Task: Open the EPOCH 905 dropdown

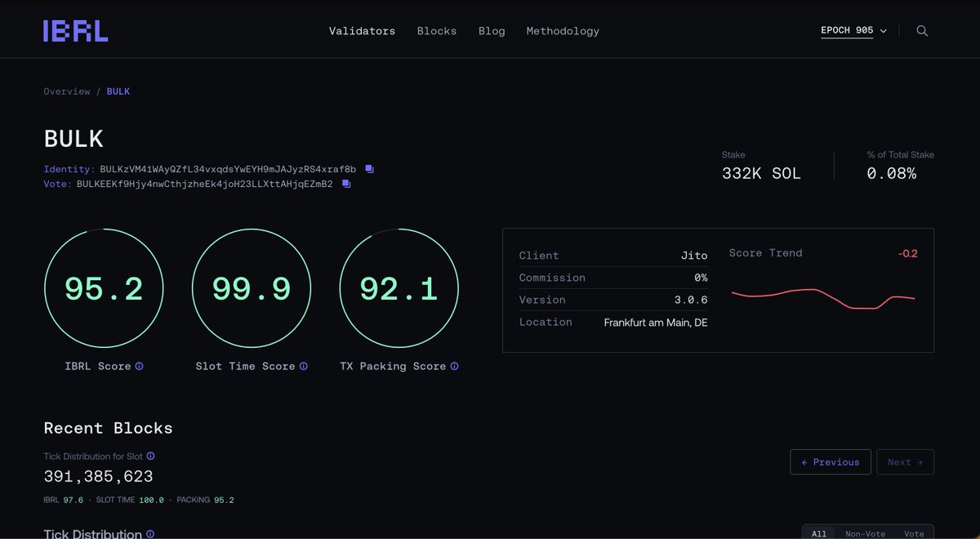Action: (853, 29)
